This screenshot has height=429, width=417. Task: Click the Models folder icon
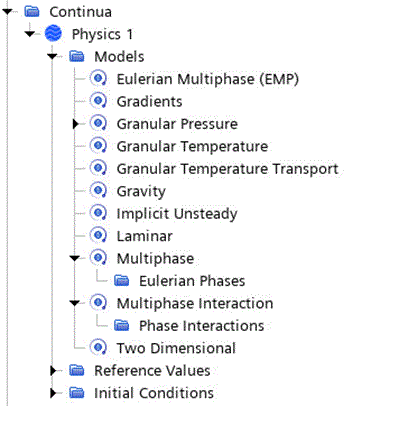pos(77,56)
